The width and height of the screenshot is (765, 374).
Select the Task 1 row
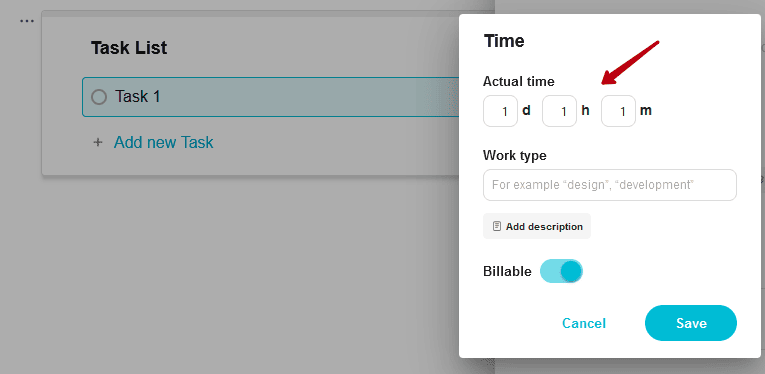[x=271, y=97]
